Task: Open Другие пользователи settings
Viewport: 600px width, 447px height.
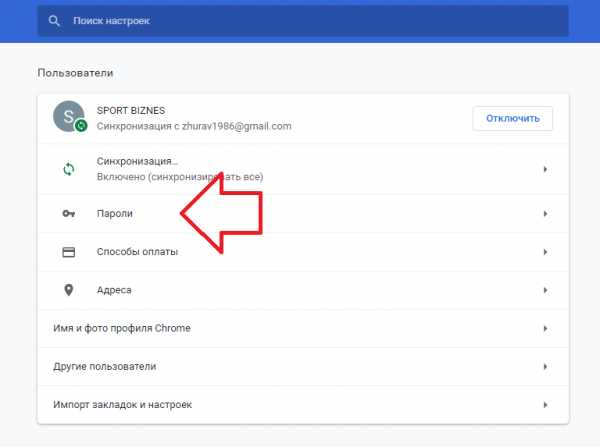Action: (303, 367)
